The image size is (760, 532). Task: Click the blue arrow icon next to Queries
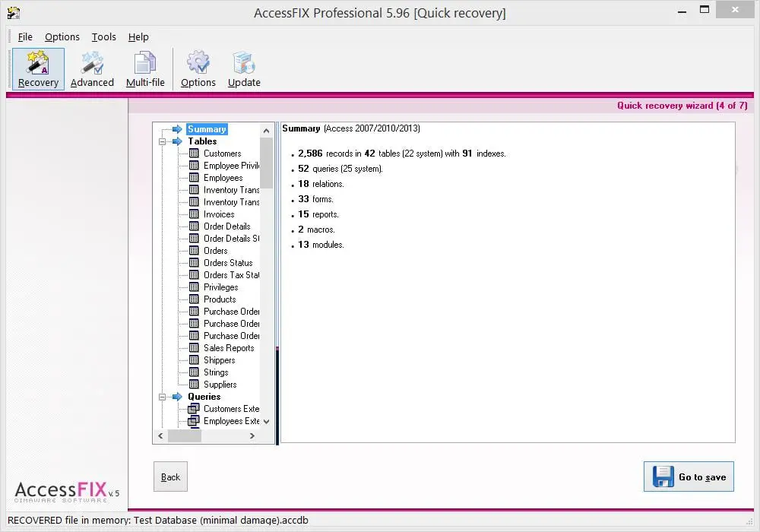[x=177, y=396]
